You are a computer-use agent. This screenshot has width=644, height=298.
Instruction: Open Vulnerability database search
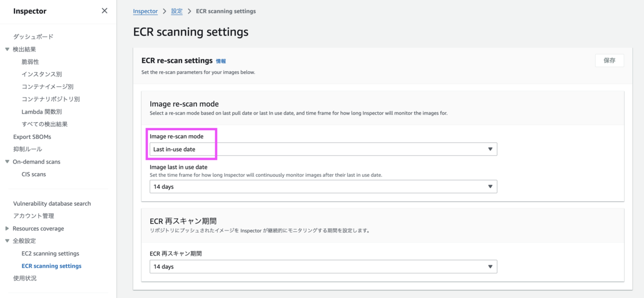click(52, 204)
